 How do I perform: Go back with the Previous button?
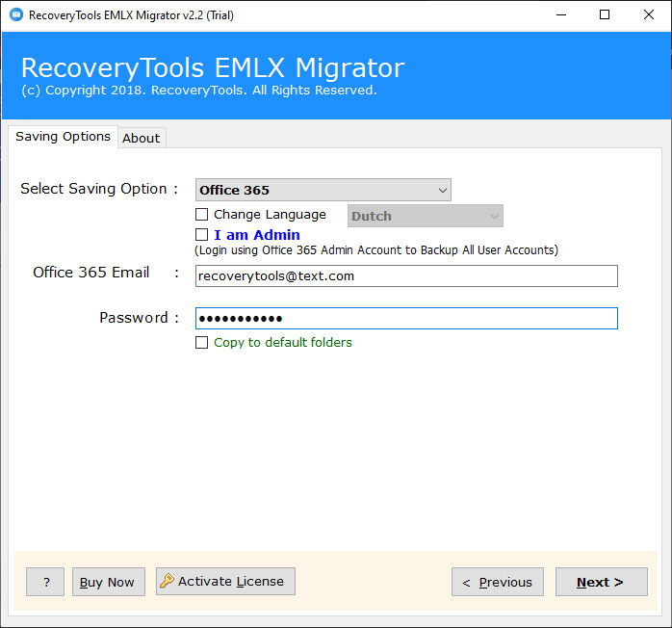498,582
